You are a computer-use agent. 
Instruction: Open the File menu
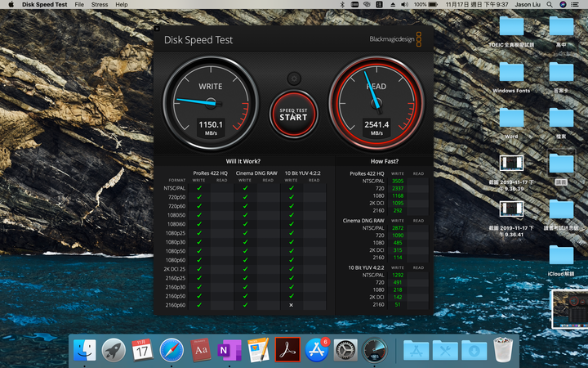click(79, 5)
